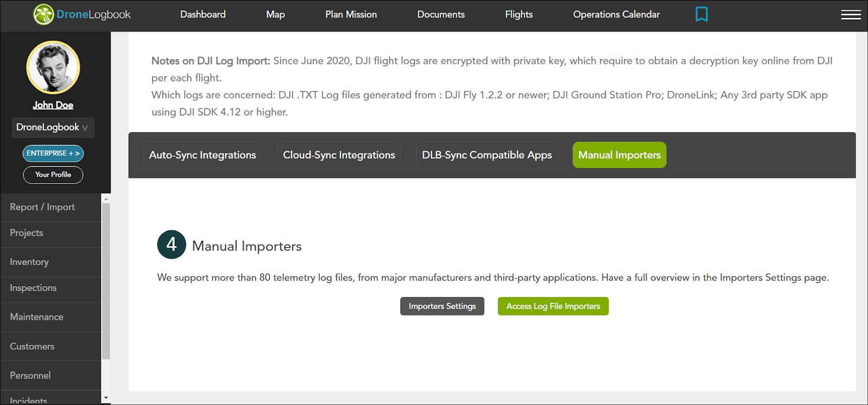Click the ENTERPRISE + > button
The width and height of the screenshot is (868, 405).
point(53,153)
